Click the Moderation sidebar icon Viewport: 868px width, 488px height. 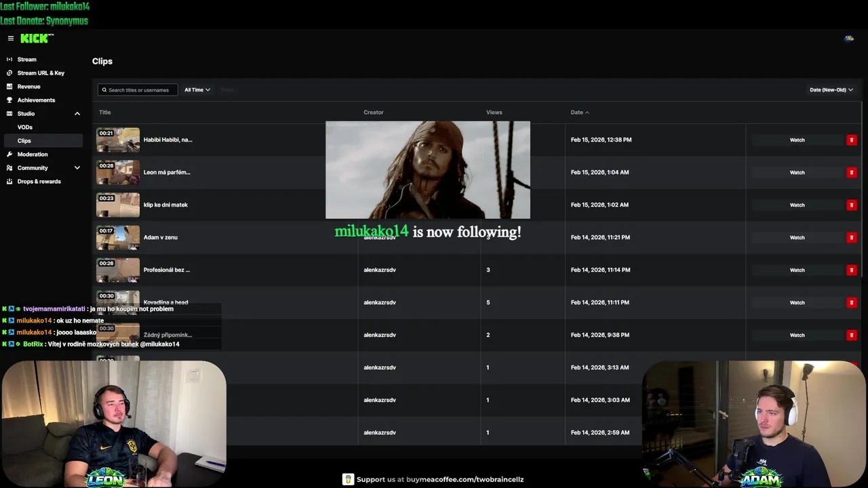coord(9,155)
